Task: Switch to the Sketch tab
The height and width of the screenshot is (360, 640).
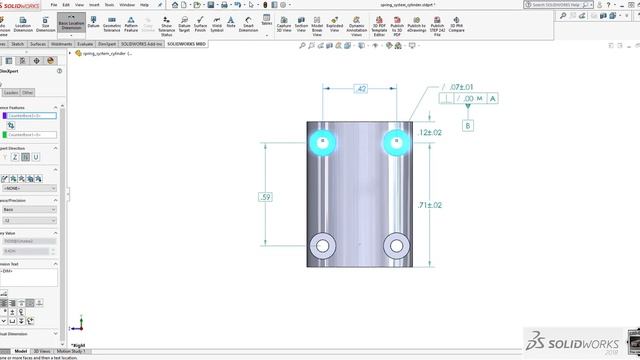Action: point(18,44)
